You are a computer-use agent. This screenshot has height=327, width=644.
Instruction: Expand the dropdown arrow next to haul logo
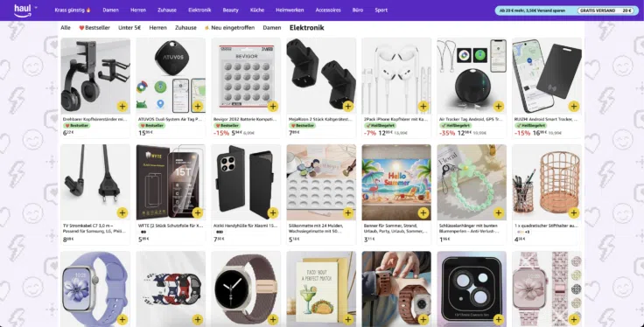[x=36, y=8]
